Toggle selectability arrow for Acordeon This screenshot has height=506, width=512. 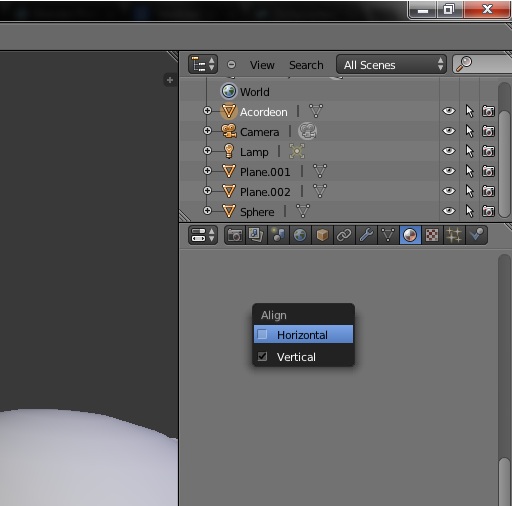click(469, 111)
